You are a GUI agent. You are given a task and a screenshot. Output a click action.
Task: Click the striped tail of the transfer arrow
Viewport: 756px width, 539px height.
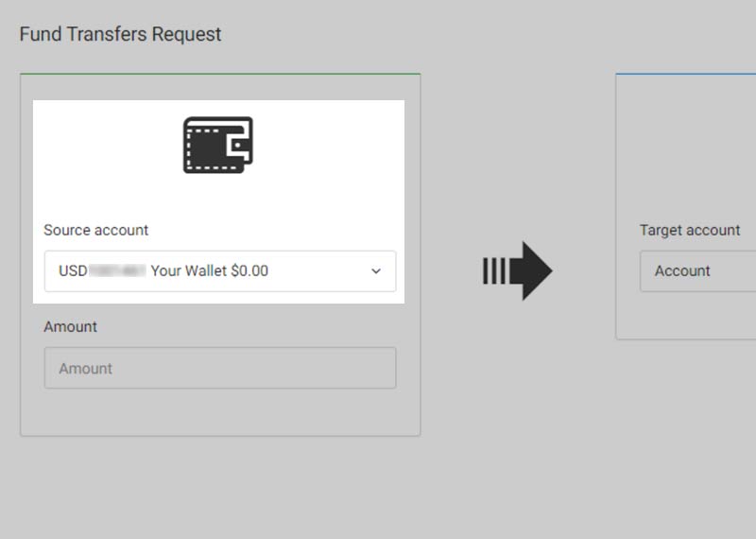click(493, 271)
